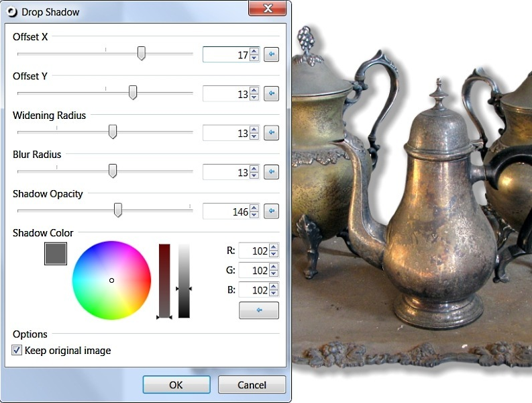Click the B value input field
The image size is (532, 403).
click(x=254, y=290)
